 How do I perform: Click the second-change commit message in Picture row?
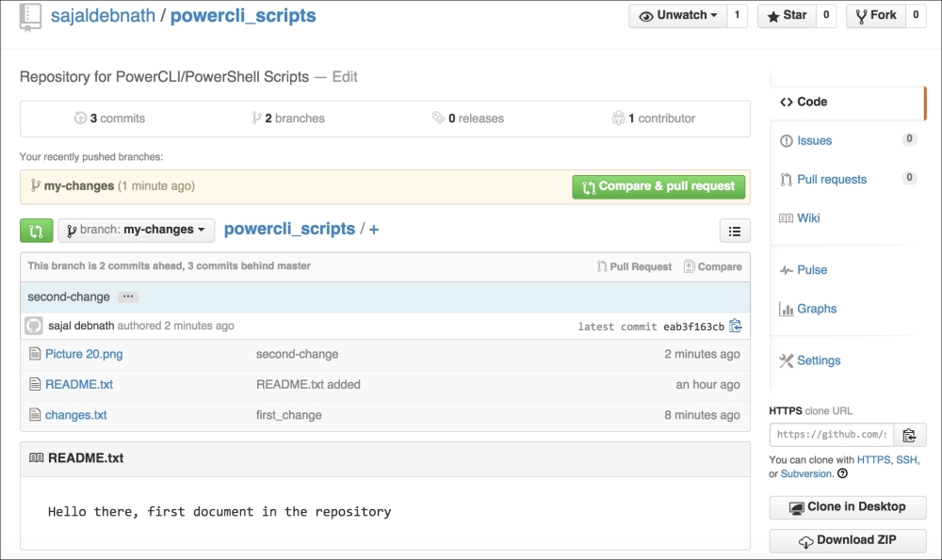pyautogui.click(x=298, y=354)
